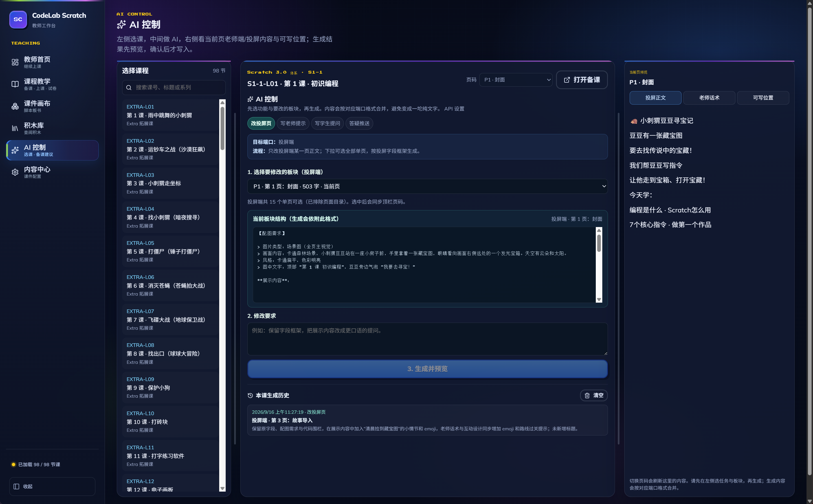Click down arrow of 当前板块结构 scrollbar

tap(599, 300)
